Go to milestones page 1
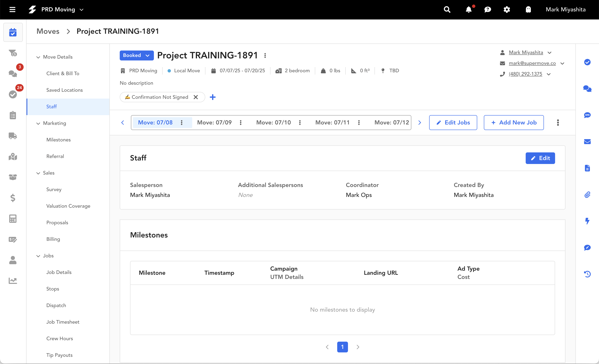 [342, 347]
